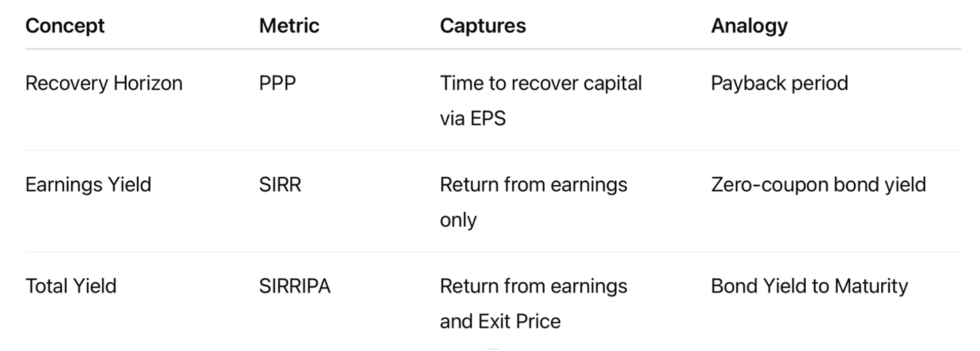
Task: Click the Total Yield concept cell
Action: point(71,286)
